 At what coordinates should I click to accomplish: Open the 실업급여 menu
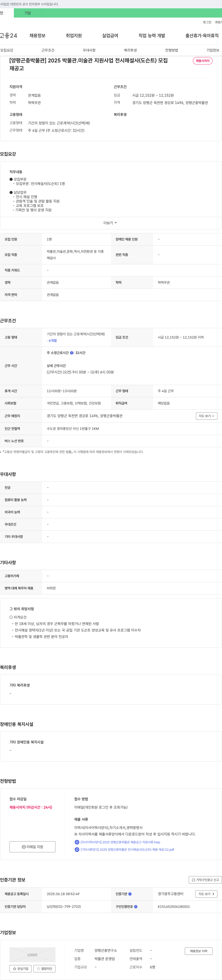tap(110, 36)
